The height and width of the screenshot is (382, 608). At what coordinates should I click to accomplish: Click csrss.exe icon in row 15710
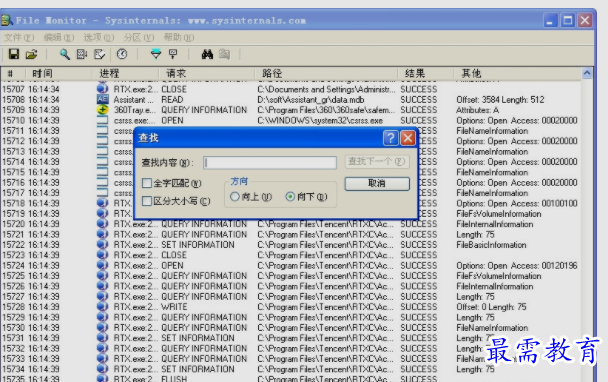pos(102,121)
